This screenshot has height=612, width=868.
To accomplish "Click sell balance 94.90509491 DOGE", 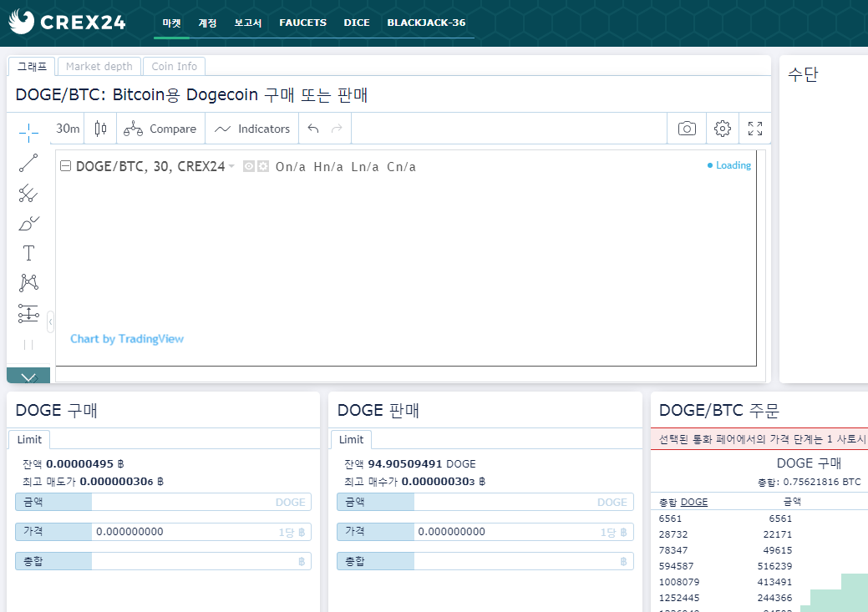I will (x=422, y=463).
